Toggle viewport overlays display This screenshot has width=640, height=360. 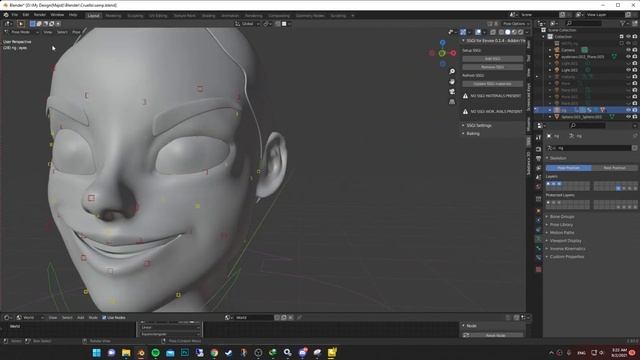point(478,32)
